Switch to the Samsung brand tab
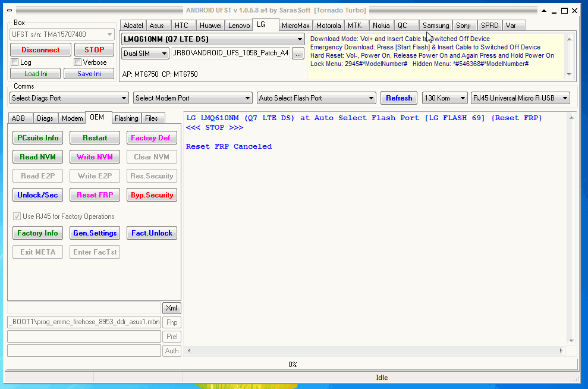 pyautogui.click(x=436, y=26)
